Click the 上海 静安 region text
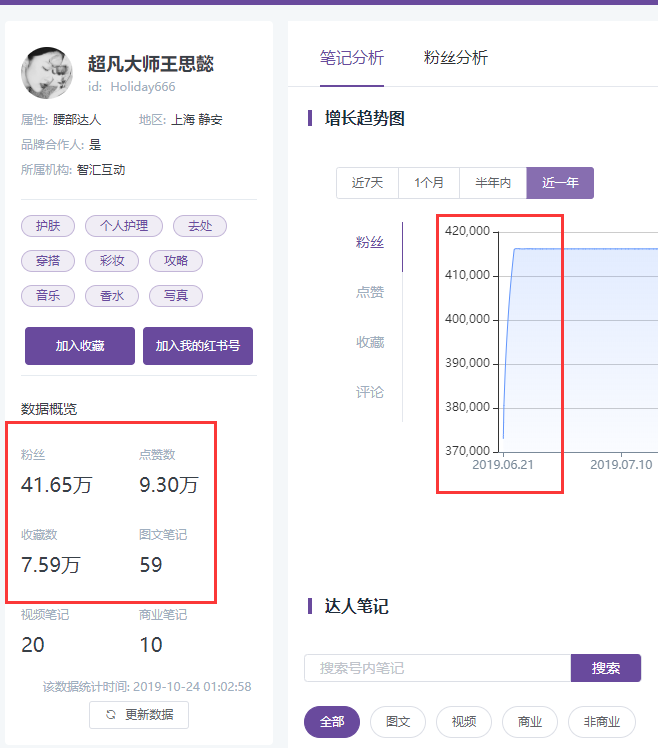 pos(197,120)
